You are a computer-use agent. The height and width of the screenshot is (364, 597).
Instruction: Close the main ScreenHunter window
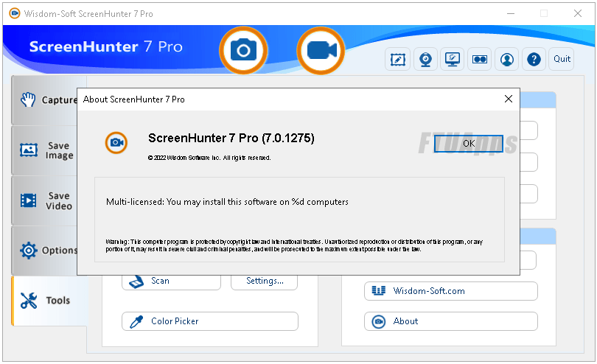click(578, 14)
